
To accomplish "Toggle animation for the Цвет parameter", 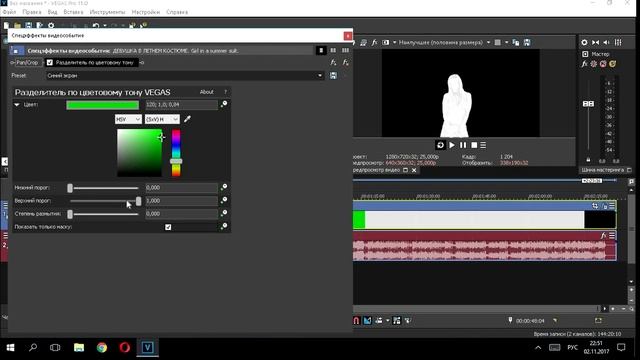I will (224, 104).
